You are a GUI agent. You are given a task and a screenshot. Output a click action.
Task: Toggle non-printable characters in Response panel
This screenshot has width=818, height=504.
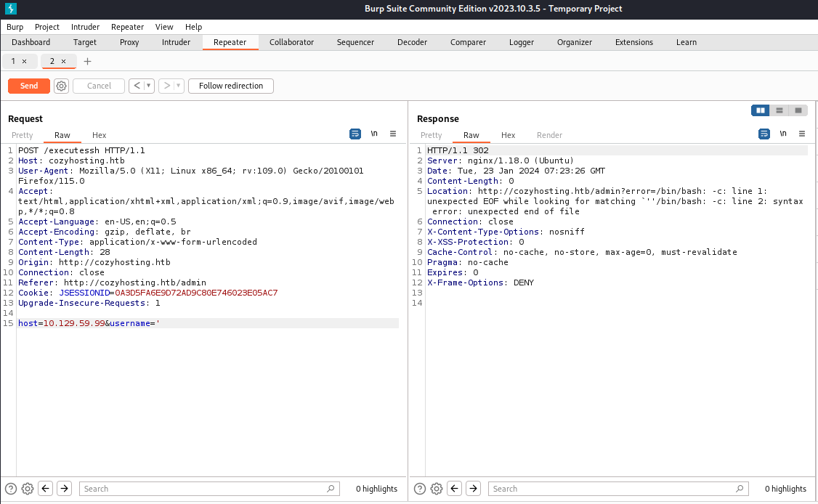783,134
